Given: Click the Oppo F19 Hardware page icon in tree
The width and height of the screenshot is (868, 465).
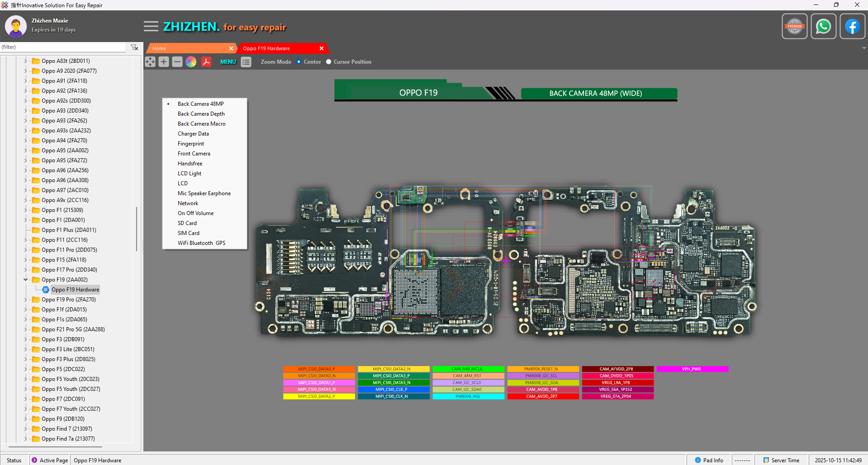Looking at the screenshot, I should (x=46, y=290).
